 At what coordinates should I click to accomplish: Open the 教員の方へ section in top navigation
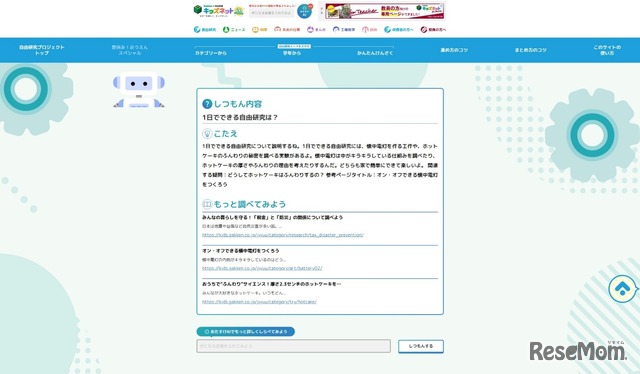[433, 29]
